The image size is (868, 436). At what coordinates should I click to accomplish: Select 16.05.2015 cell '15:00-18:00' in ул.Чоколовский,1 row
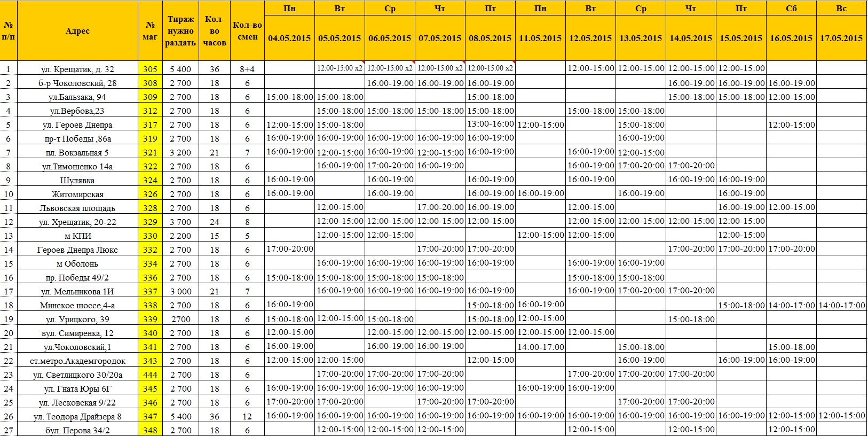tap(791, 347)
